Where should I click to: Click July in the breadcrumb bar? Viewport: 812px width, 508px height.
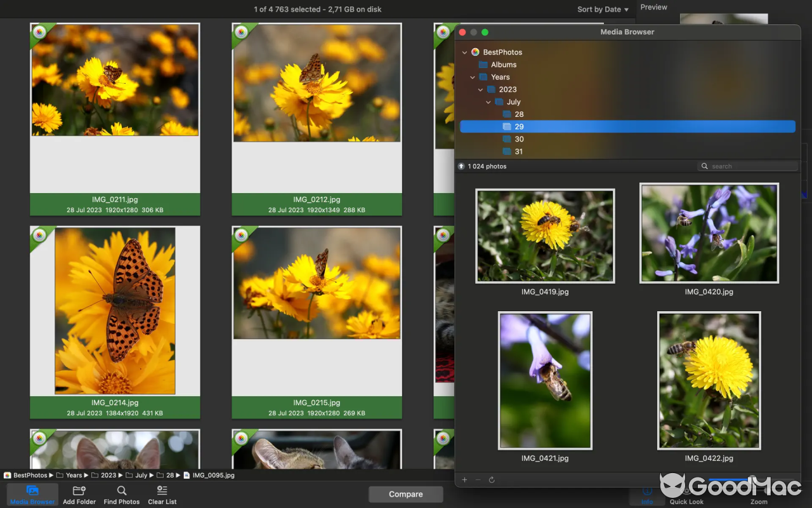[x=141, y=475]
